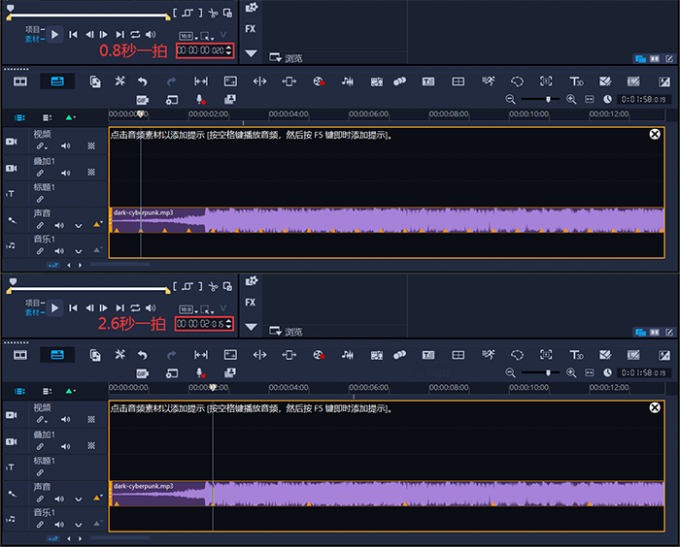Mute the 叠加1 track in the 0.8秒 screenshot
680x547 pixels.
point(65,174)
